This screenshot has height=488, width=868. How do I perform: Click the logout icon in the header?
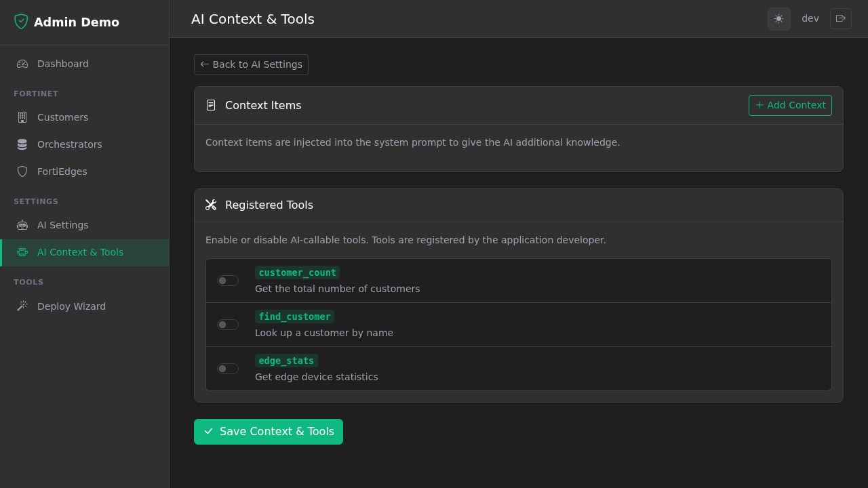click(x=841, y=18)
